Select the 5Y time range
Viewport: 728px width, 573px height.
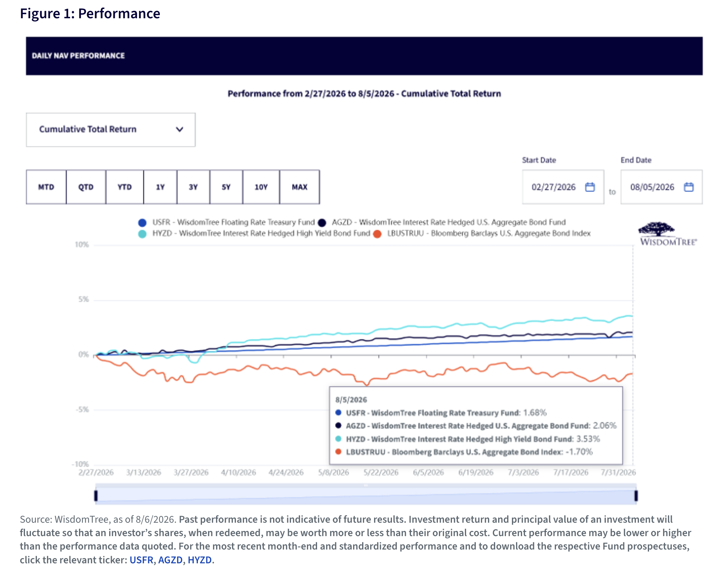(226, 187)
